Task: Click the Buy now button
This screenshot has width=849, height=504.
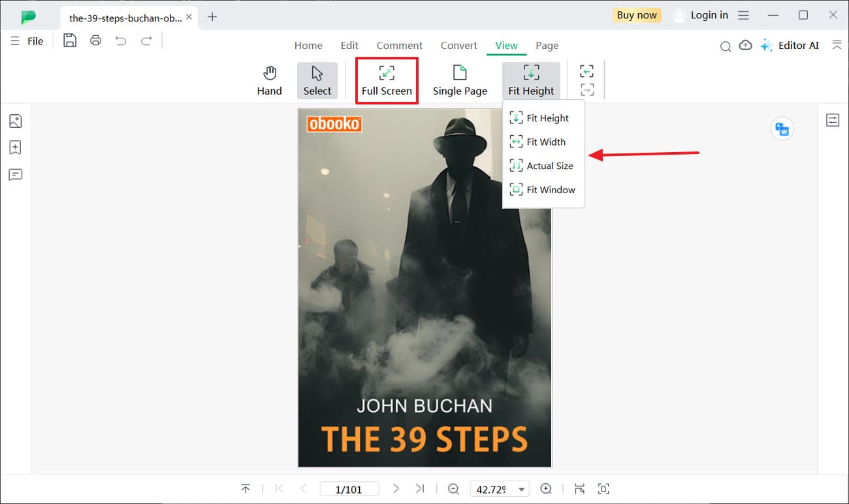Action: [x=637, y=15]
